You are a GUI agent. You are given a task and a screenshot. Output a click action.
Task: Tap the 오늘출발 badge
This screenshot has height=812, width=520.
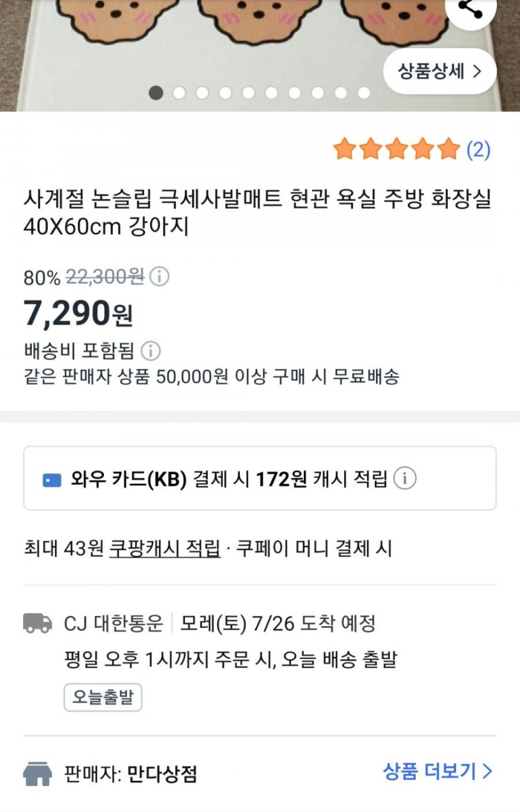tap(103, 697)
